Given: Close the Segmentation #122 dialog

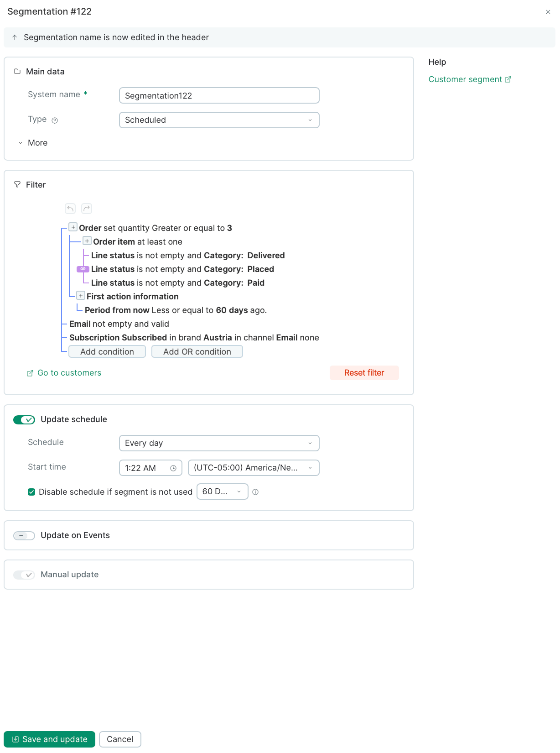Looking at the screenshot, I should tap(548, 12).
